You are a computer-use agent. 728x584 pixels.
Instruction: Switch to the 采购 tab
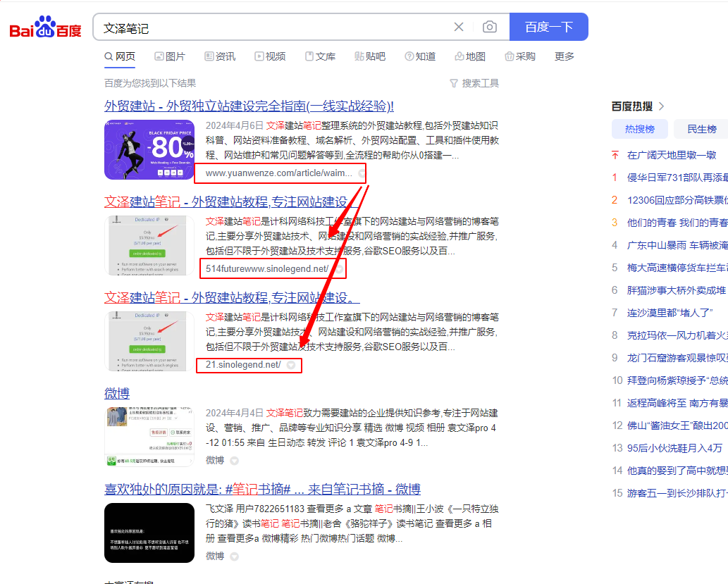(x=520, y=56)
